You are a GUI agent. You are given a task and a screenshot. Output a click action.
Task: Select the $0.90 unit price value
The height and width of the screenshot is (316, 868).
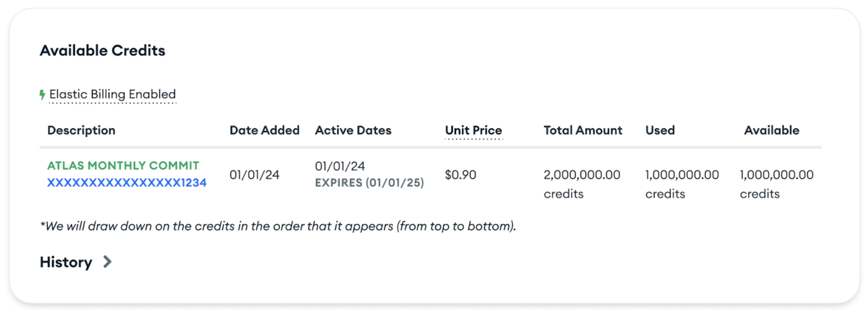[460, 174]
